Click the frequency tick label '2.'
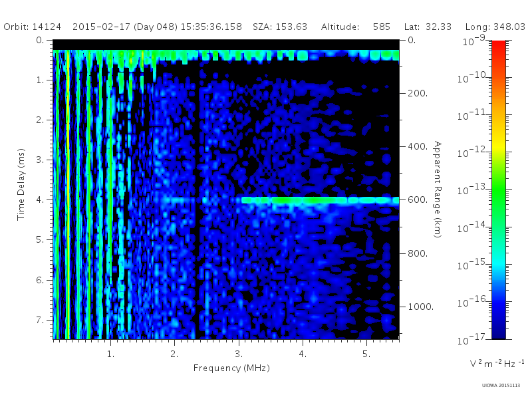This screenshot has height=399, width=532. point(174,354)
